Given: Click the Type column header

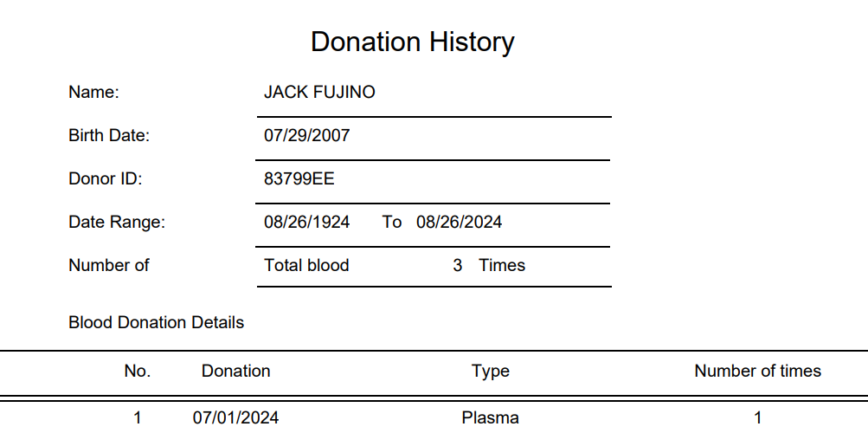Looking at the screenshot, I should (490, 371).
